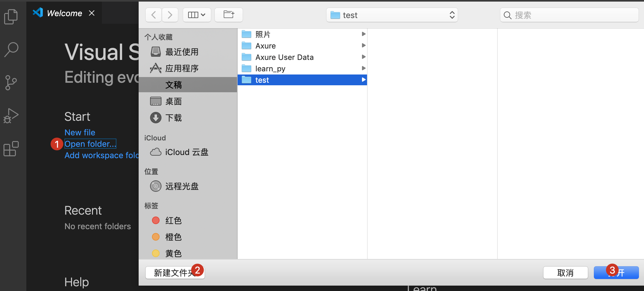Screen dimensions: 644x291
Task: Select 下载 in sidebar
Action: coord(188,118)
